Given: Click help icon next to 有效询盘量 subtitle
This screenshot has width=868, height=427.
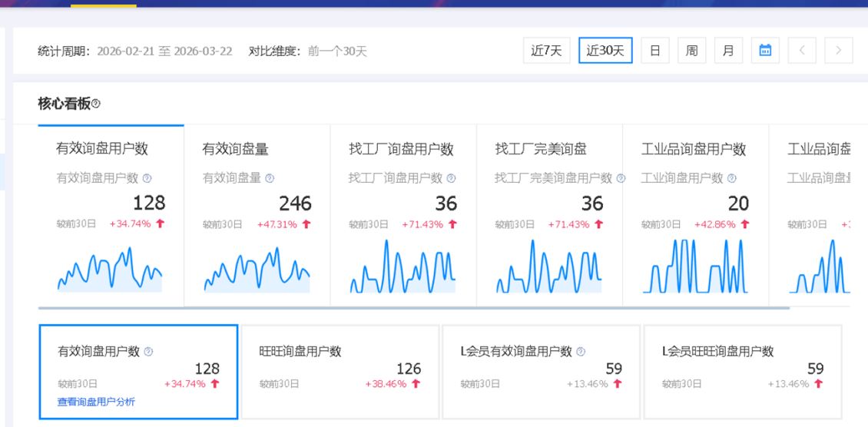Looking at the screenshot, I should (x=270, y=178).
